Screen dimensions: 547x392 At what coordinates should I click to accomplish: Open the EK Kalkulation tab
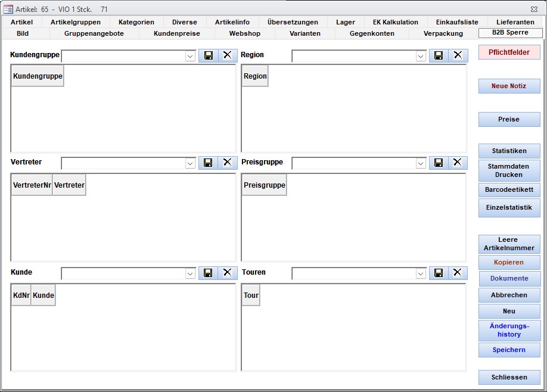pos(395,22)
